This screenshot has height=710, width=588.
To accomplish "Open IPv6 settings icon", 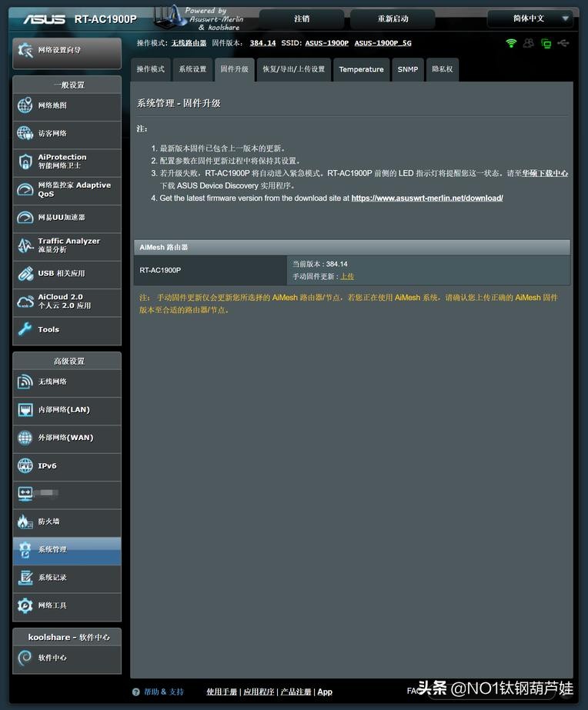I will click(x=25, y=465).
